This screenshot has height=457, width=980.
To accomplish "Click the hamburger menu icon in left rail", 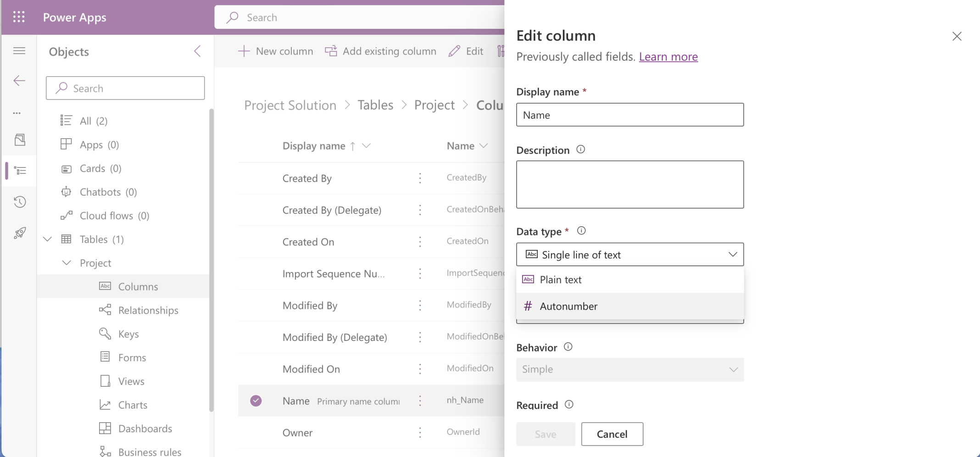I will pyautogui.click(x=19, y=51).
